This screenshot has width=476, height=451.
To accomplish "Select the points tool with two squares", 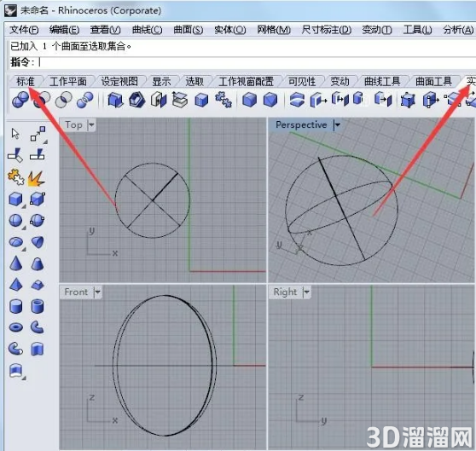I will pos(38,134).
